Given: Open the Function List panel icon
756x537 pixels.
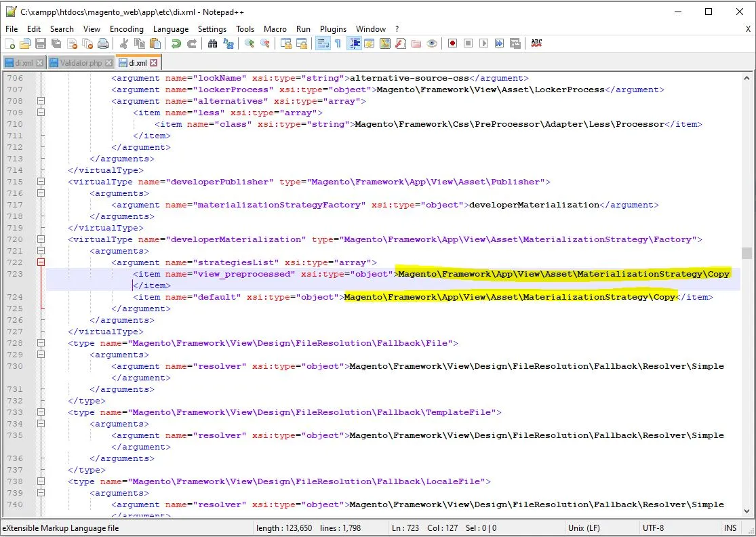Looking at the screenshot, I should (400, 44).
